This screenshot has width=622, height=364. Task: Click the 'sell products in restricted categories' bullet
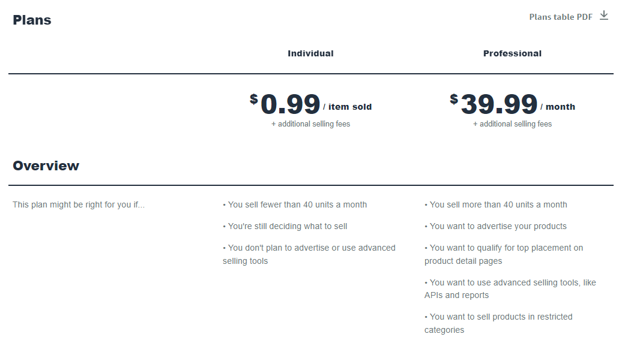pyautogui.click(x=499, y=323)
